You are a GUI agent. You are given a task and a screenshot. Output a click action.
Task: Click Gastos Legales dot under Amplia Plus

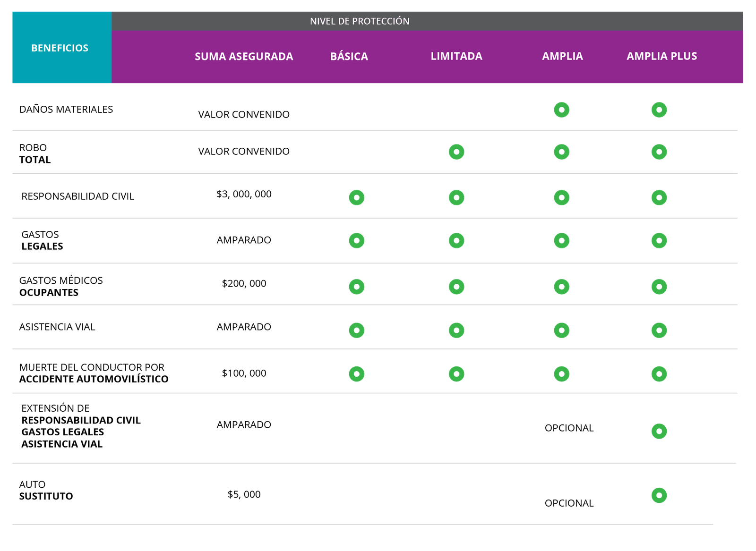tap(659, 241)
